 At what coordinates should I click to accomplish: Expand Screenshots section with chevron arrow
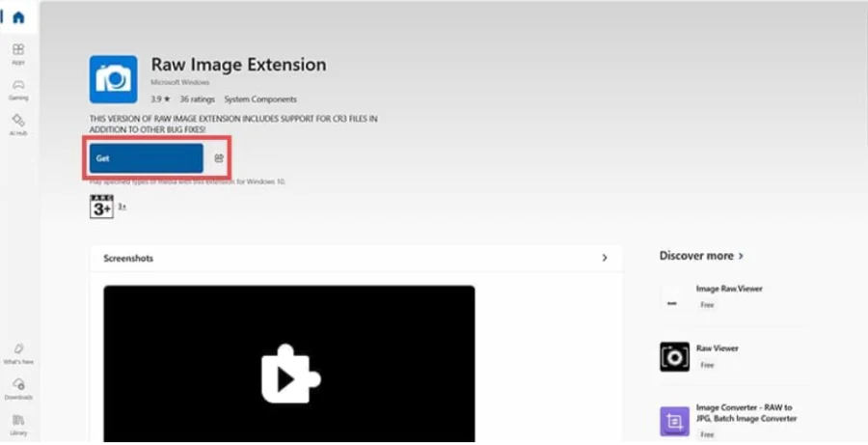[605, 258]
